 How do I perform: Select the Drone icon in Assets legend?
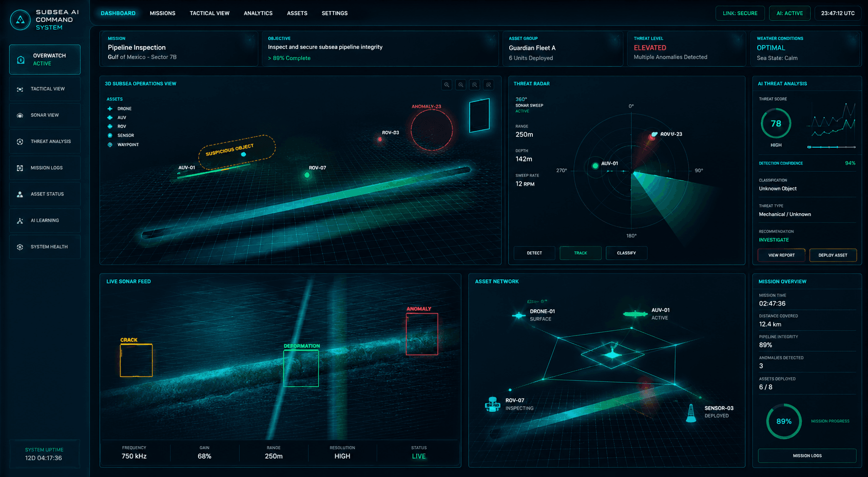110,109
